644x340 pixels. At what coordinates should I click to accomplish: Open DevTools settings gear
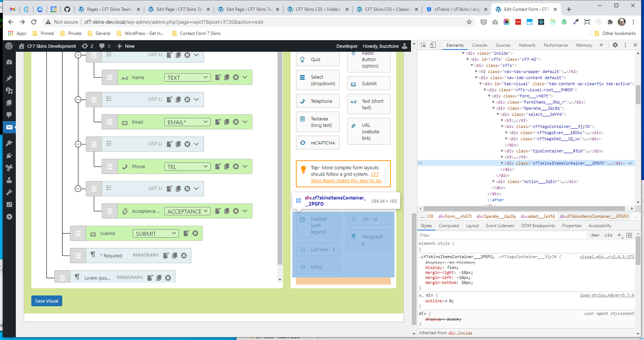click(615, 45)
